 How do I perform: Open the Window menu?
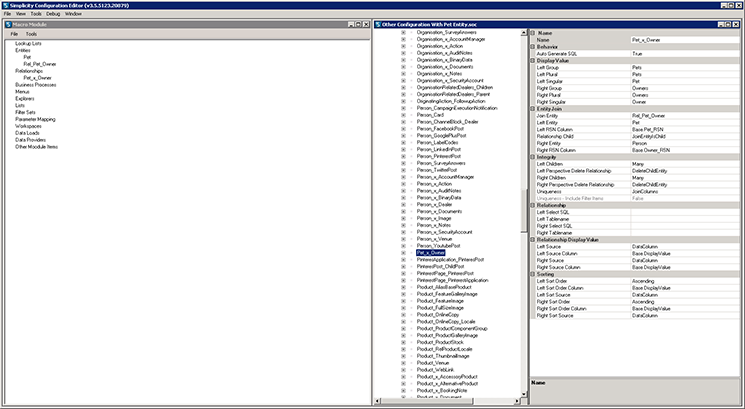click(73, 14)
